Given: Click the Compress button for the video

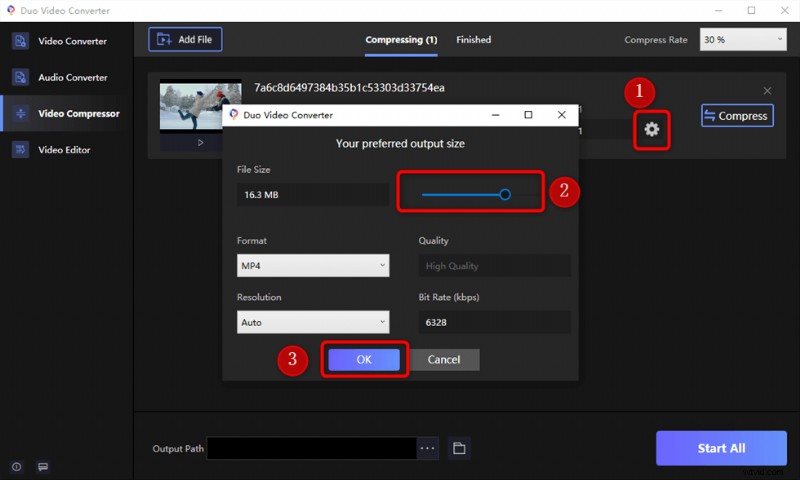Looking at the screenshot, I should (x=737, y=116).
